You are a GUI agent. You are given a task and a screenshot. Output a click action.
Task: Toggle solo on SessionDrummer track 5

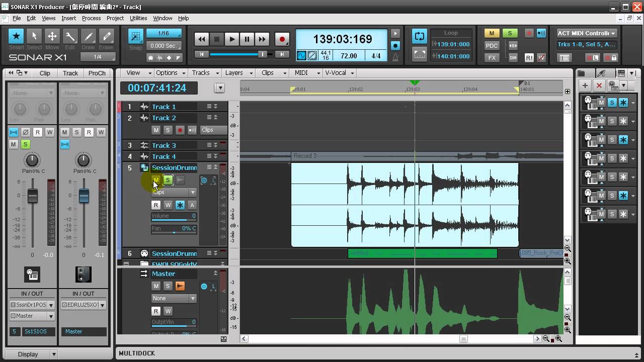click(168, 180)
